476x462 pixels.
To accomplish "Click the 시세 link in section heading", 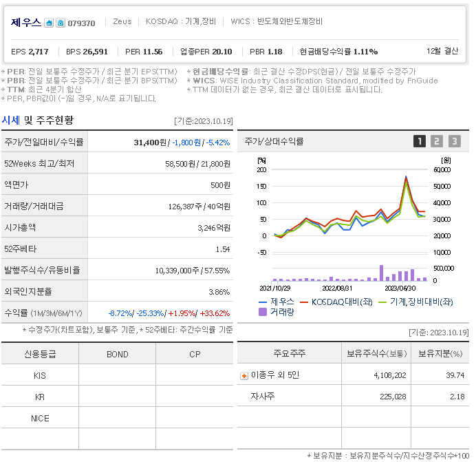I will point(11,120).
